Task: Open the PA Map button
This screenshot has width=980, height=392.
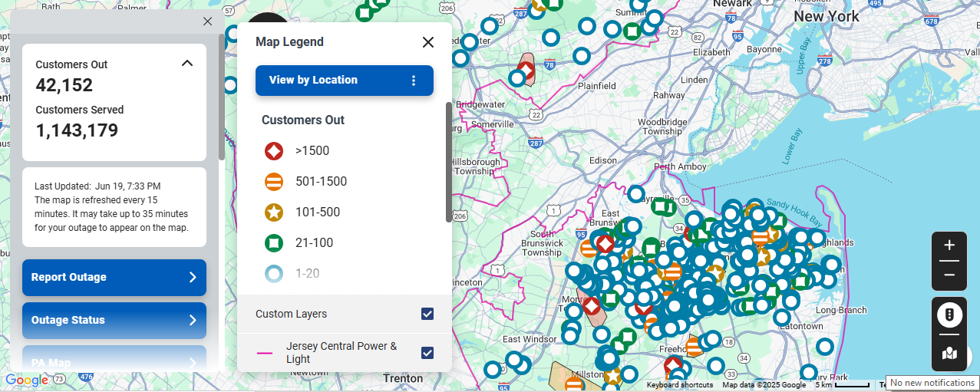Action: click(114, 359)
